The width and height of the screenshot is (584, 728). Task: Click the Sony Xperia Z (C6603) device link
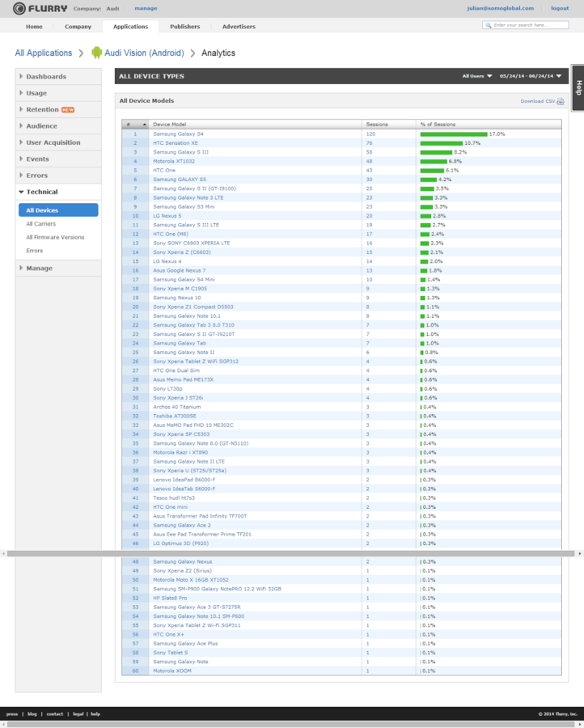182,252
